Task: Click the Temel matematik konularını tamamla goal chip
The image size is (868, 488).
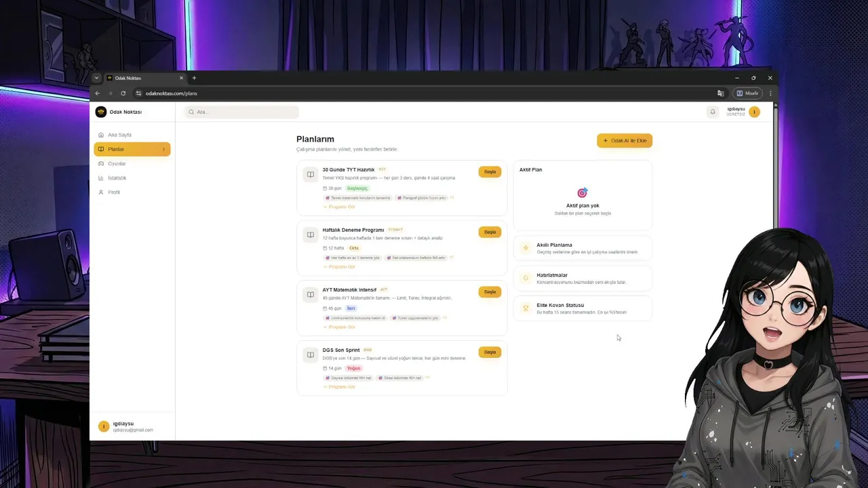Action: 358,198
